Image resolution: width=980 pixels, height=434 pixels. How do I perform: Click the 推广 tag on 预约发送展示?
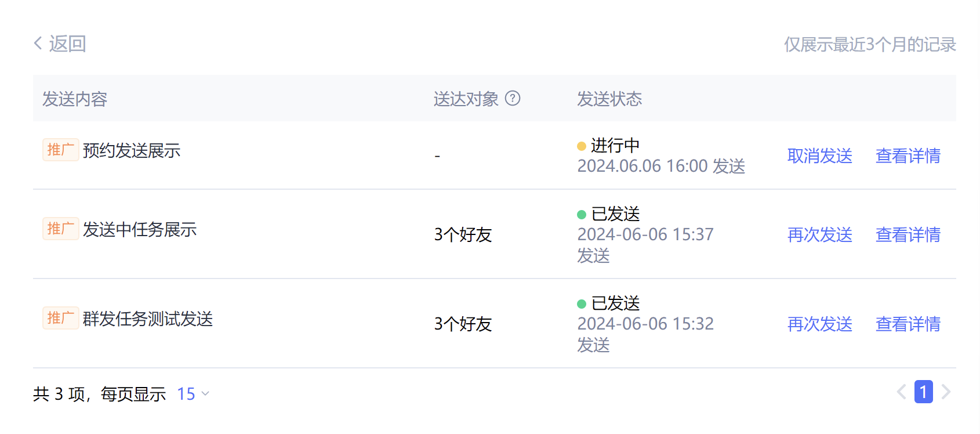(61, 150)
